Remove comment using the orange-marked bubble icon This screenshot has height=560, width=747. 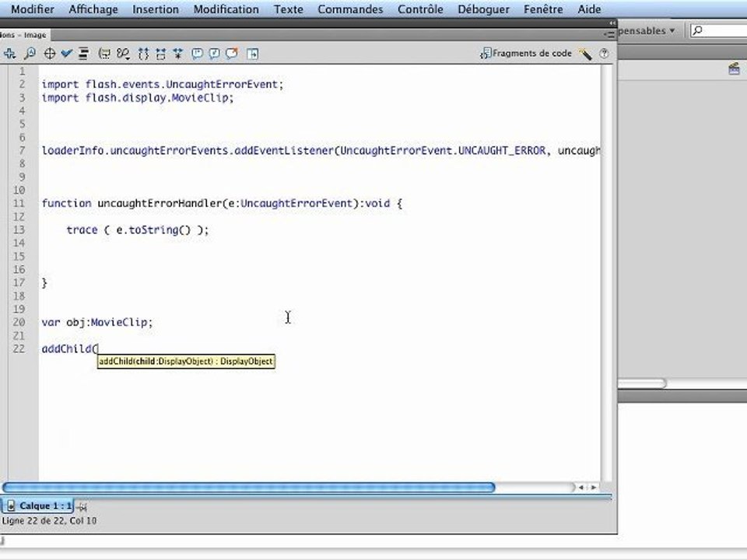[x=232, y=54]
